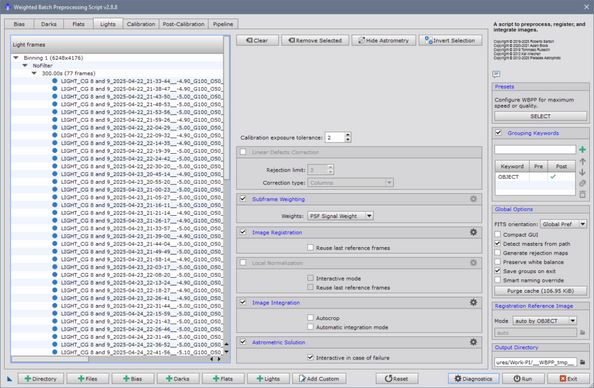Screen dimensions: 594x388
Task: Click Add Custom button
Action: coord(319,379)
